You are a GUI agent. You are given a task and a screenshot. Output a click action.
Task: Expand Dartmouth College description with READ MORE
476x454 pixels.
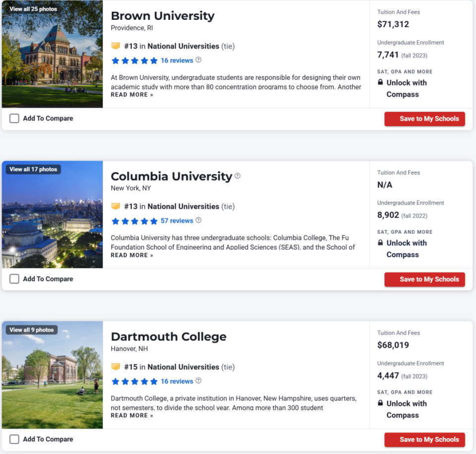click(132, 415)
